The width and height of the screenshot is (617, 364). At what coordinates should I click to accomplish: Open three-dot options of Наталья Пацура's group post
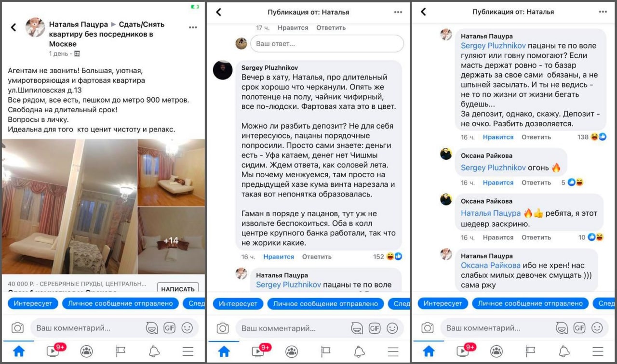(193, 27)
